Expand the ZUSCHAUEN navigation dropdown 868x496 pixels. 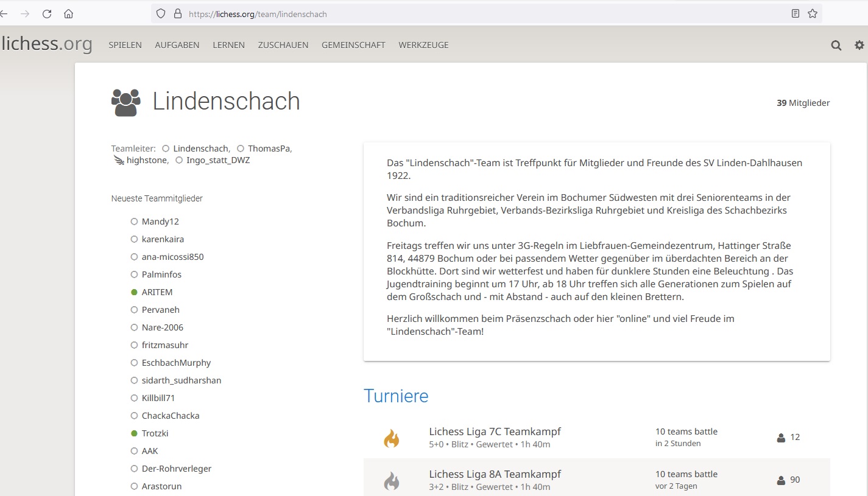283,45
